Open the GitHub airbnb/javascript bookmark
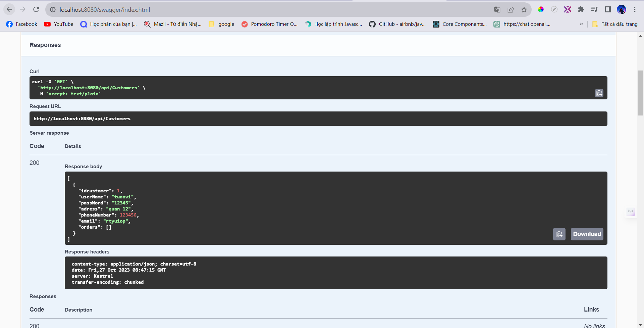The height and width of the screenshot is (328, 644). click(397, 24)
